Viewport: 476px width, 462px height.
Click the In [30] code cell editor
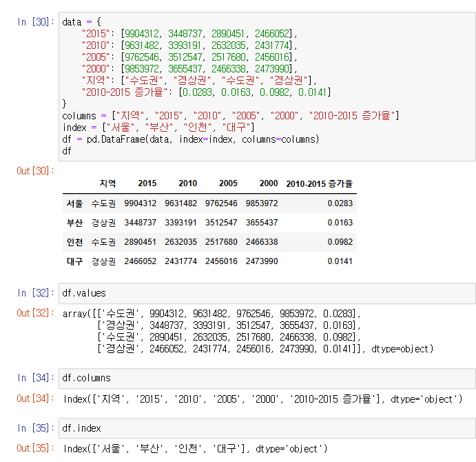tap(267, 87)
